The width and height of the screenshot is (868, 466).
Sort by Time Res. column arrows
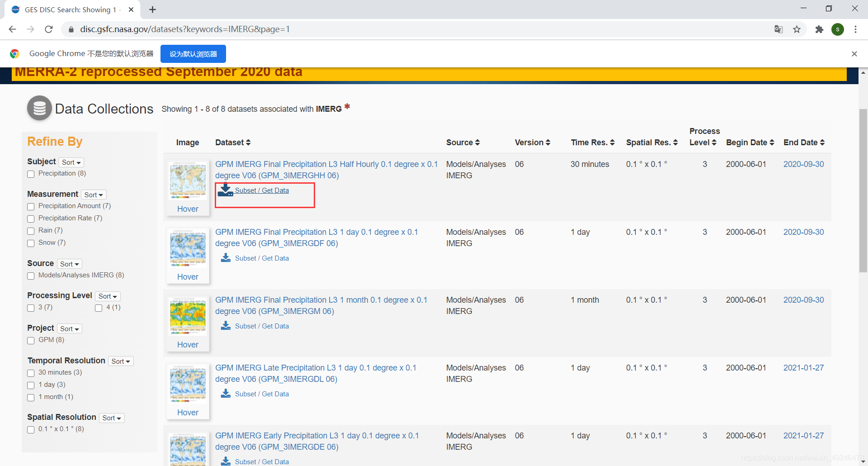[612, 143]
